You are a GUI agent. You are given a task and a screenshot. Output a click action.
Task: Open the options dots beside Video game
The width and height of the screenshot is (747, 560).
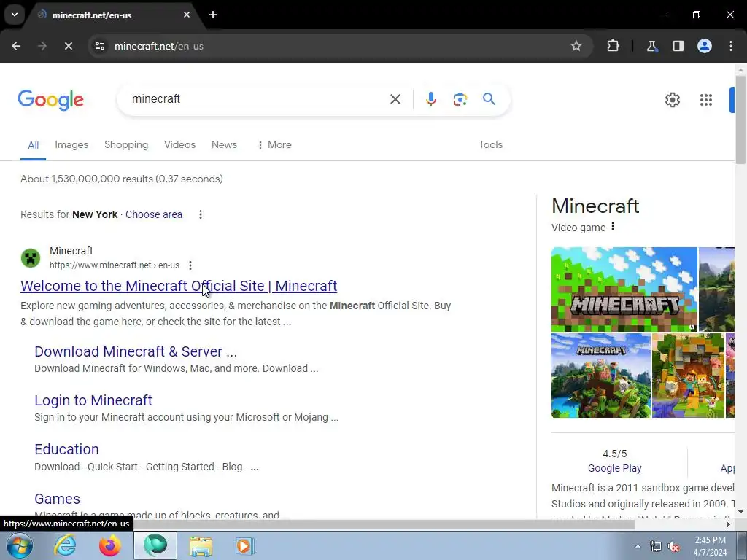pos(613,227)
